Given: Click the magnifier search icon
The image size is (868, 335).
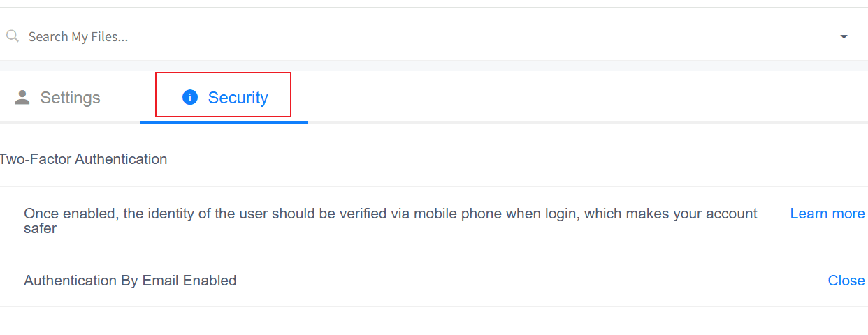Looking at the screenshot, I should [x=12, y=36].
